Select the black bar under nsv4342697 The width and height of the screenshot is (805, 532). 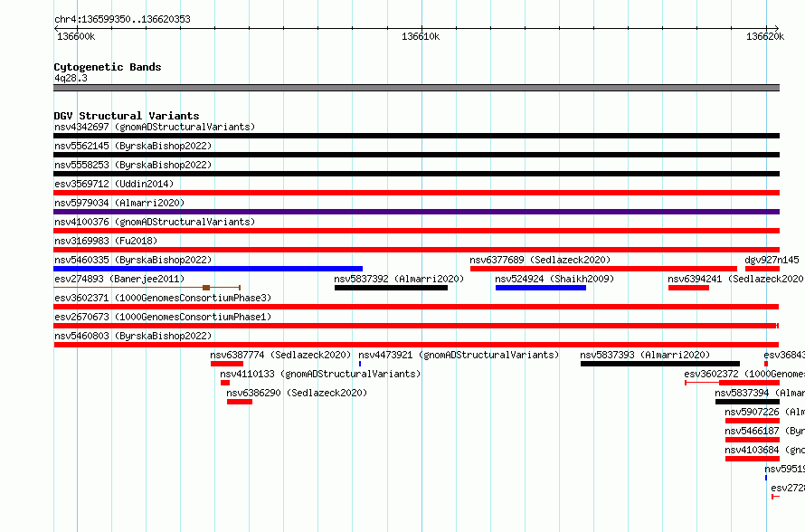pos(416,136)
